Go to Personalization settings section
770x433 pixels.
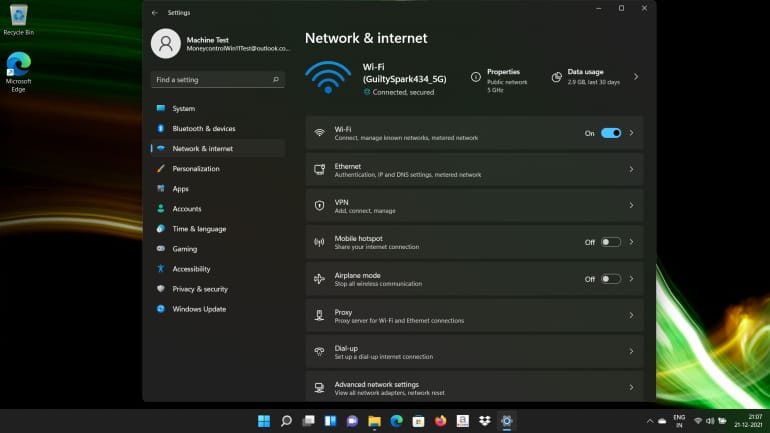196,169
